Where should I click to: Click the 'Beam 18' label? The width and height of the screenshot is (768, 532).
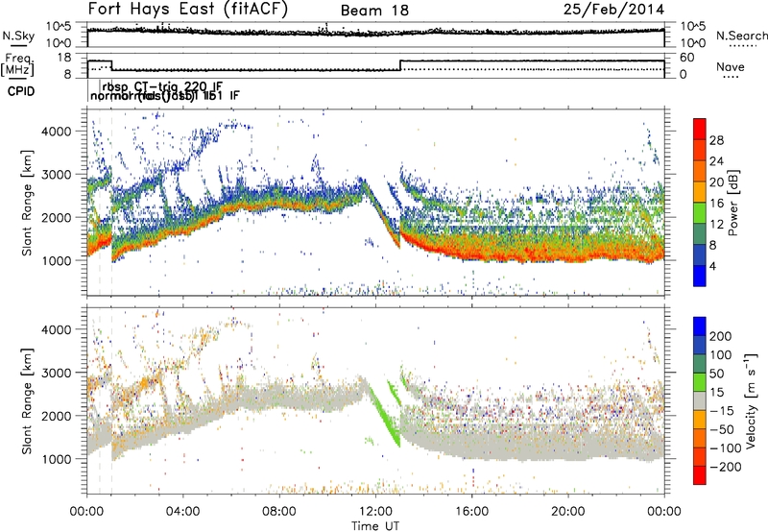[x=374, y=11]
